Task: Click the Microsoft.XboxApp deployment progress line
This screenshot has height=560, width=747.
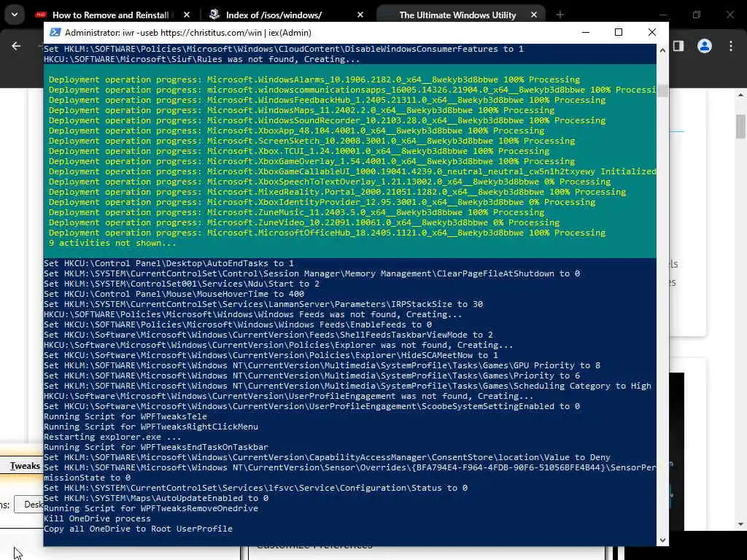Action: point(296,131)
